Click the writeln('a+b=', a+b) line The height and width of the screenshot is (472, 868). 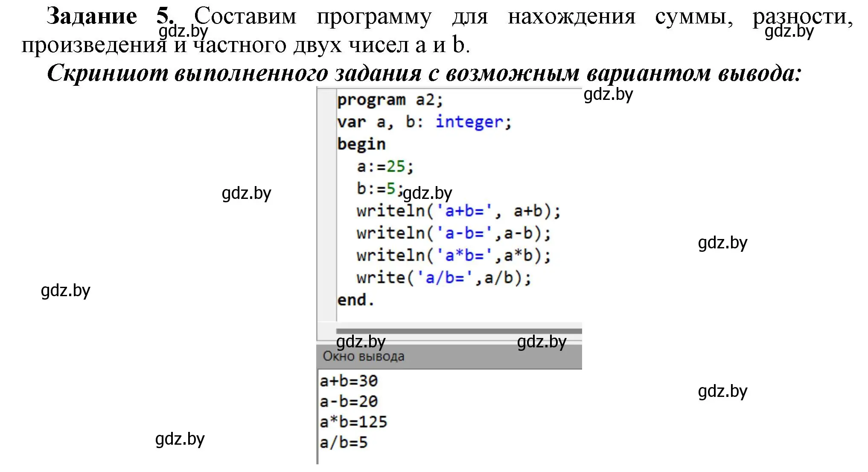459,211
